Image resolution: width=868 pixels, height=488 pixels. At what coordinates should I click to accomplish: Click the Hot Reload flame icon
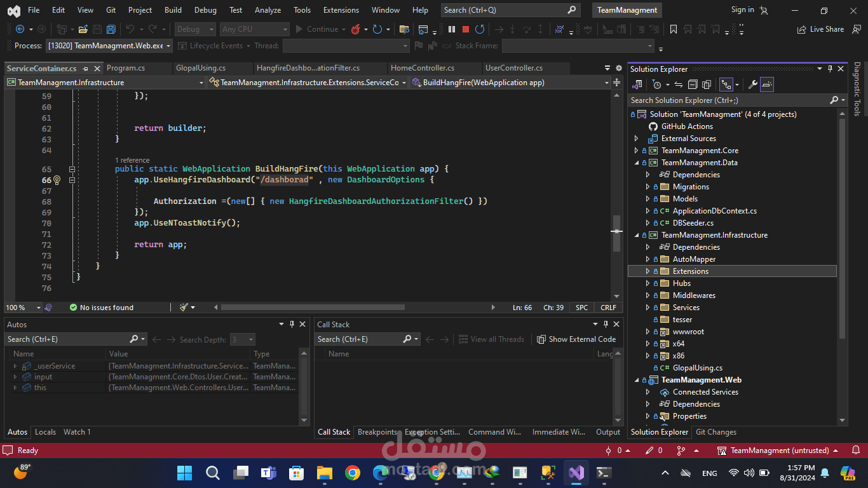pos(356,29)
